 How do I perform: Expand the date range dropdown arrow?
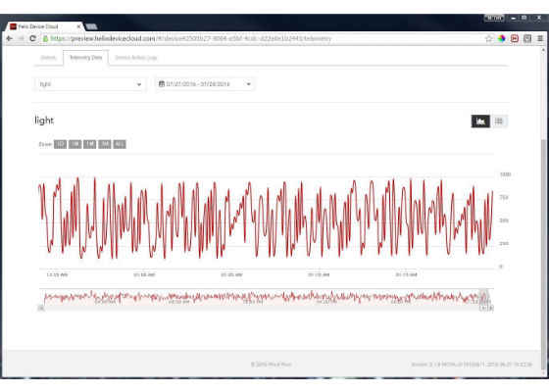tap(249, 84)
